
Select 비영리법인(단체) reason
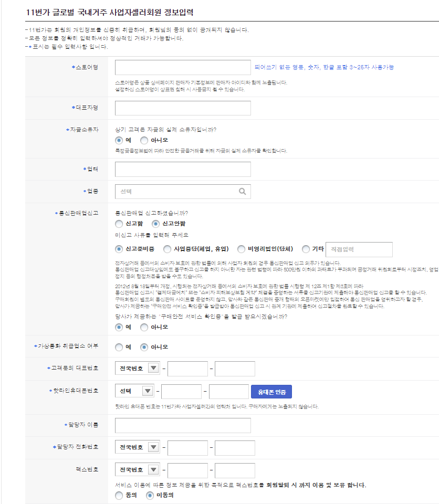coord(241,249)
